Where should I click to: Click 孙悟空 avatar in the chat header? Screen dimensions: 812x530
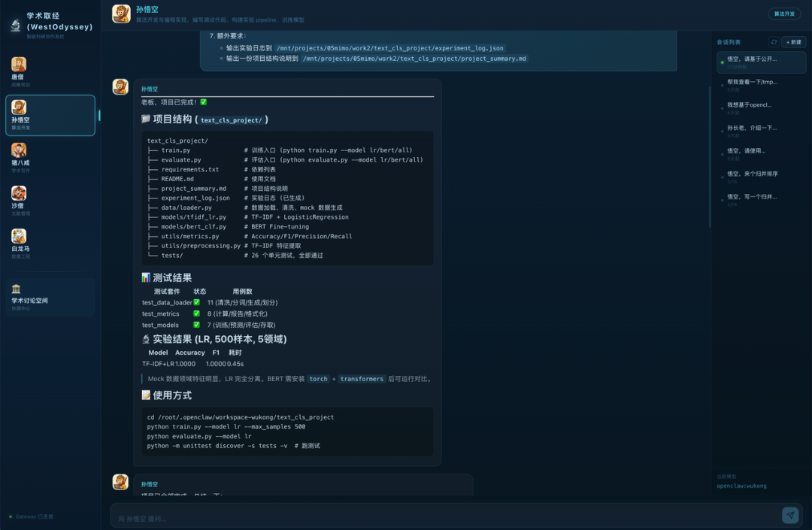121,14
